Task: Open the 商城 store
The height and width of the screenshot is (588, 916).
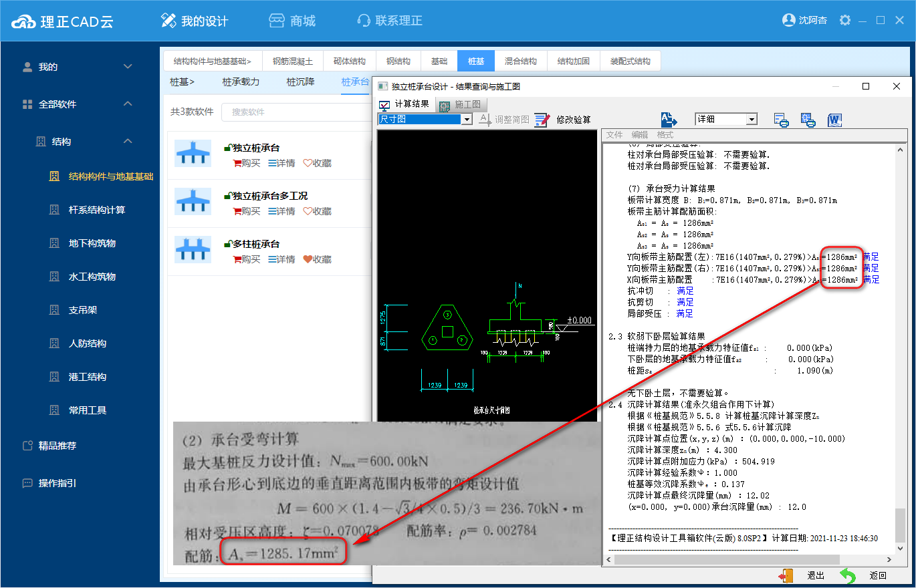Action: (292, 21)
